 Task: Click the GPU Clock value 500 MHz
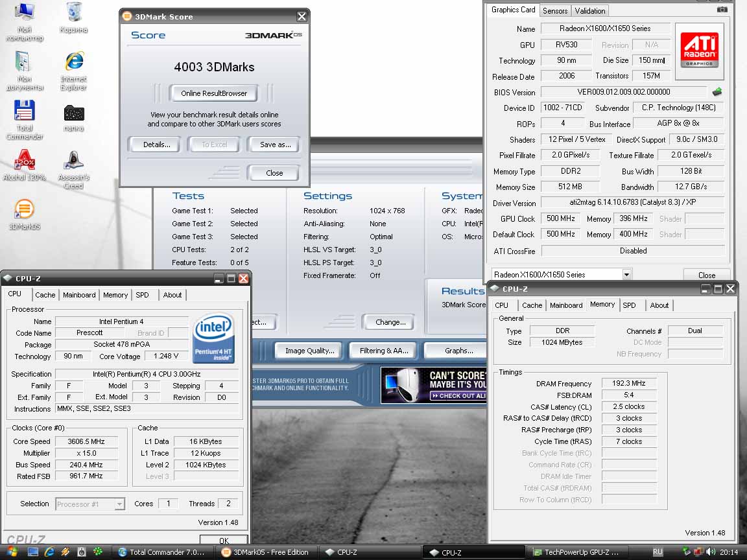point(561,218)
